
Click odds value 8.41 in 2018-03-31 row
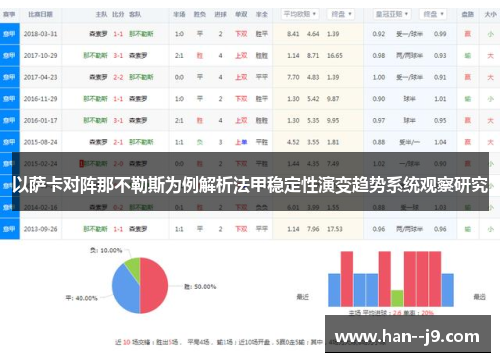(293, 34)
